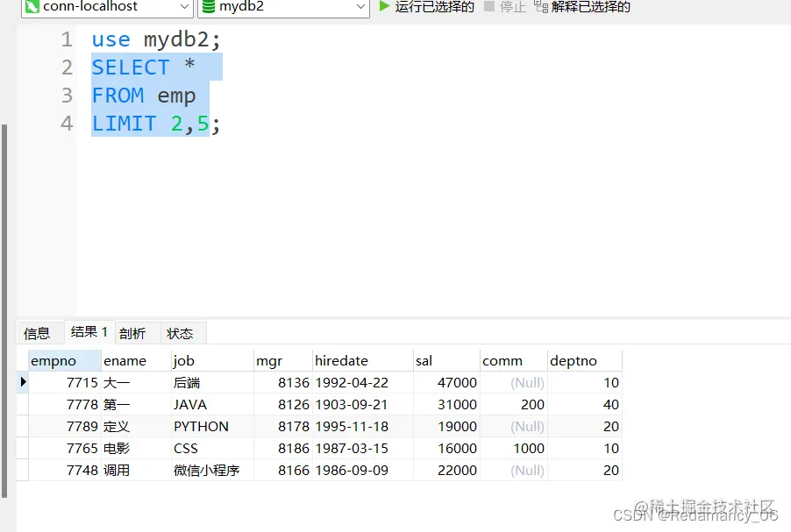Click the sal cell 22000

pyautogui.click(x=446, y=470)
